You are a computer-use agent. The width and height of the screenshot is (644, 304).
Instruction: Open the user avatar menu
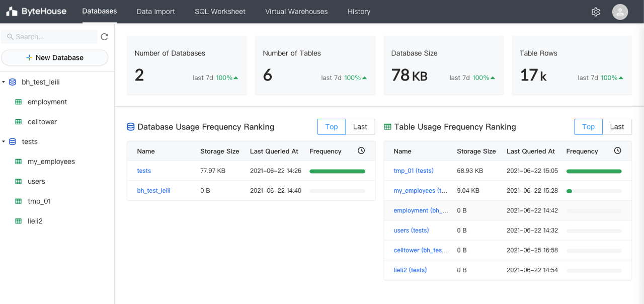620,12
